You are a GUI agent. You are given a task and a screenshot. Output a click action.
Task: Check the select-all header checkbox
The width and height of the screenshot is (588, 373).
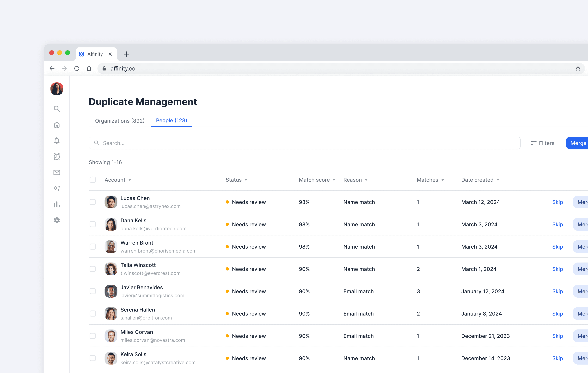[92, 180]
